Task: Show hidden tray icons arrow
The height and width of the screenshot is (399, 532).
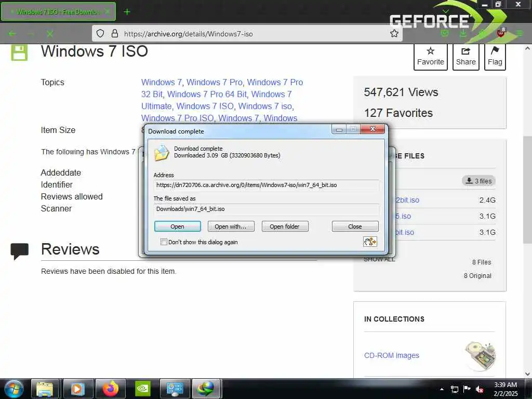Action: [x=442, y=389]
